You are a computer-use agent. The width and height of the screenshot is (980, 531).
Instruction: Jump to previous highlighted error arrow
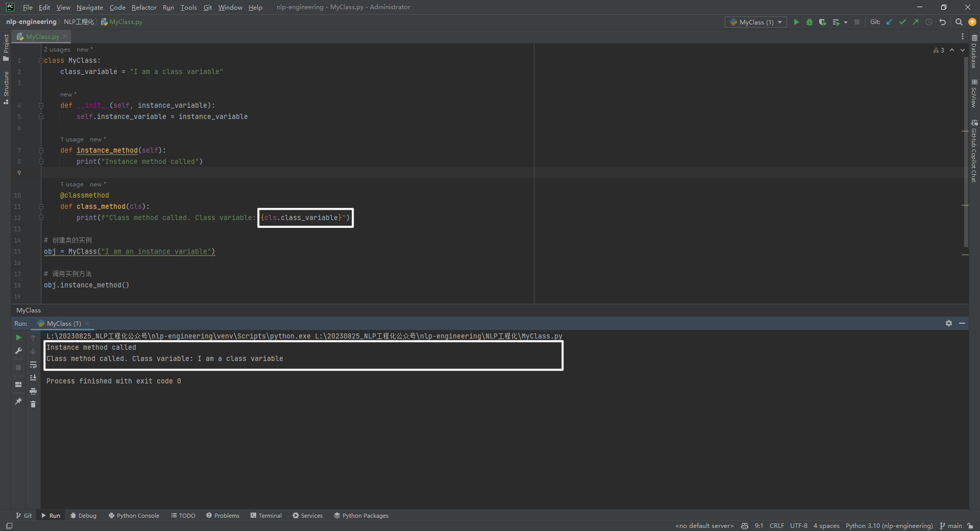pyautogui.click(x=952, y=50)
